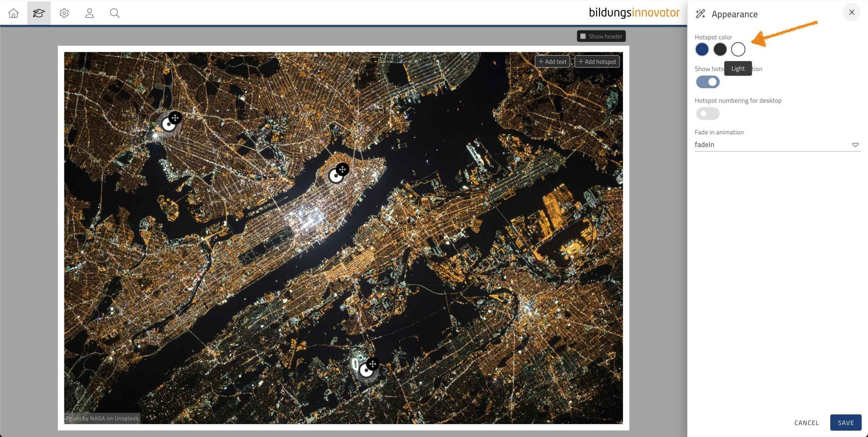The width and height of the screenshot is (868, 437).
Task: Click the move handle of bottom hotspot
Action: (x=373, y=364)
